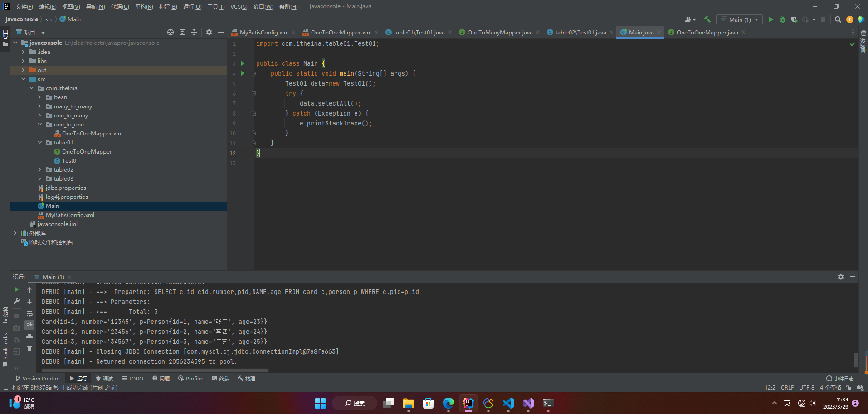Toggle tool window bars button in status bar
The width and height of the screenshot is (868, 414).
5,388
